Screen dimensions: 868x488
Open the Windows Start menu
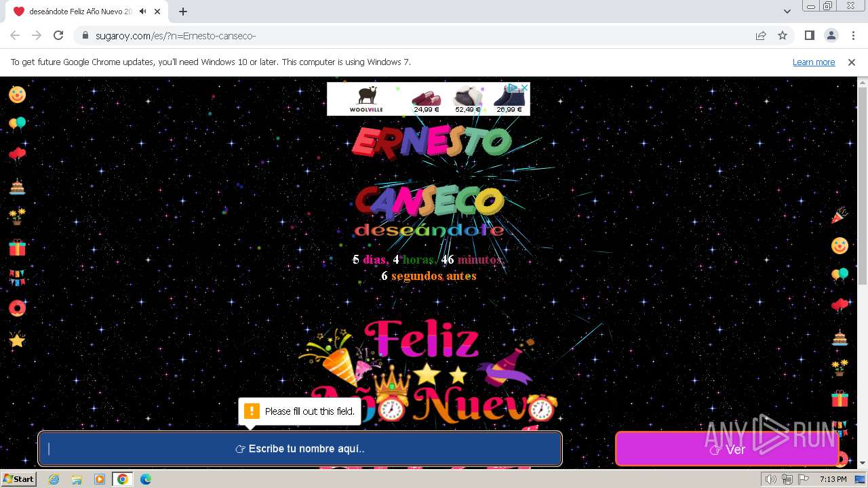coord(18,479)
